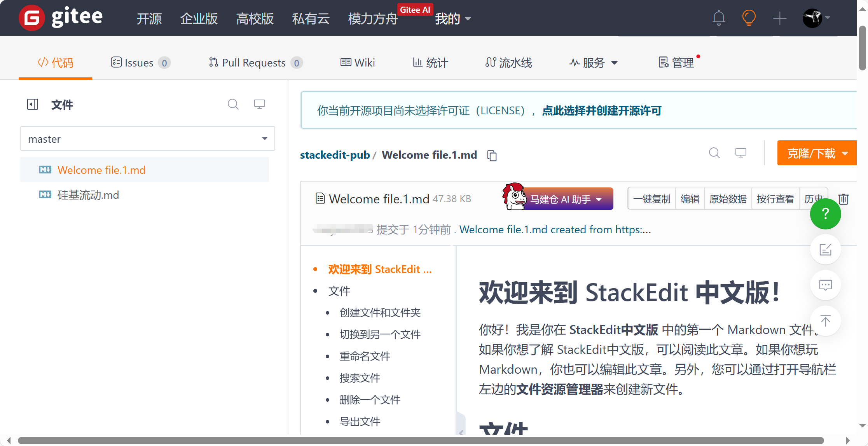
Task: Open the notification bell
Action: tap(719, 18)
